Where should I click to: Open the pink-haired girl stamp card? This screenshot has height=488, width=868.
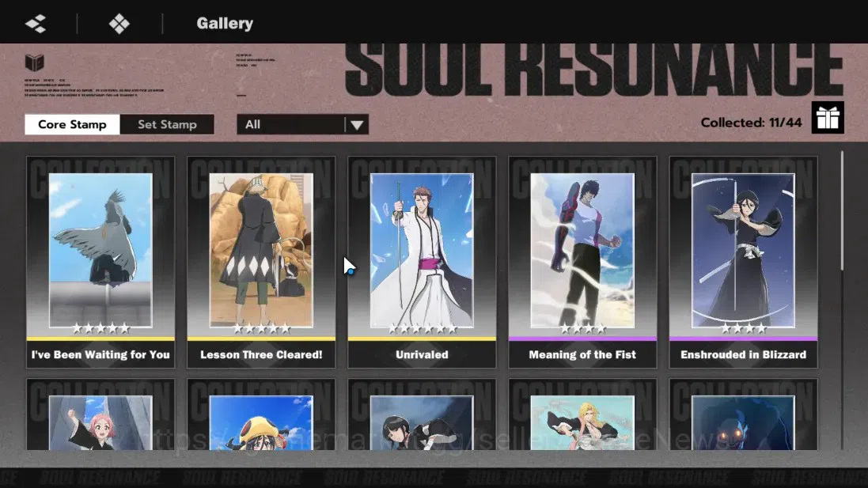tap(100, 415)
